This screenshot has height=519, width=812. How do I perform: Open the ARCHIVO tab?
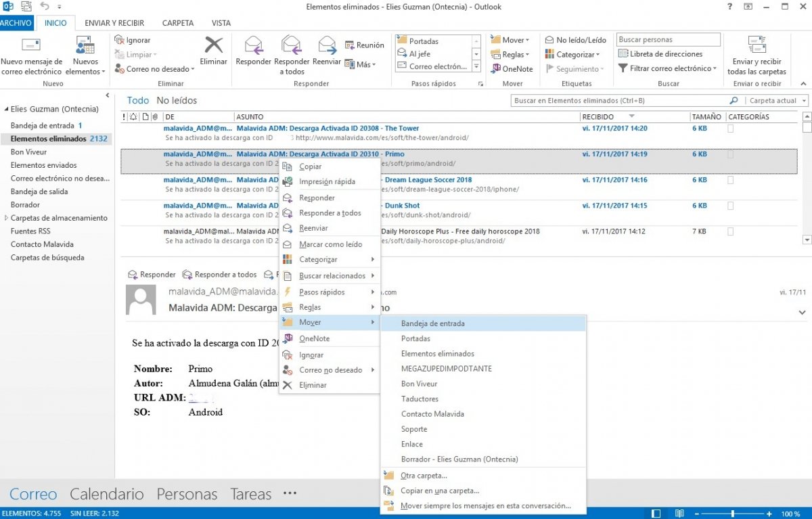[16, 22]
